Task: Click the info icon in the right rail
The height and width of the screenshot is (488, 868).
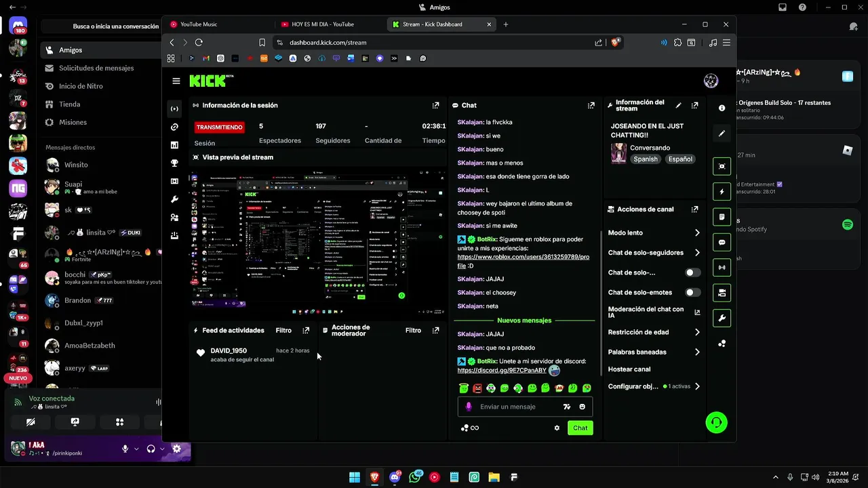Action: [722, 108]
